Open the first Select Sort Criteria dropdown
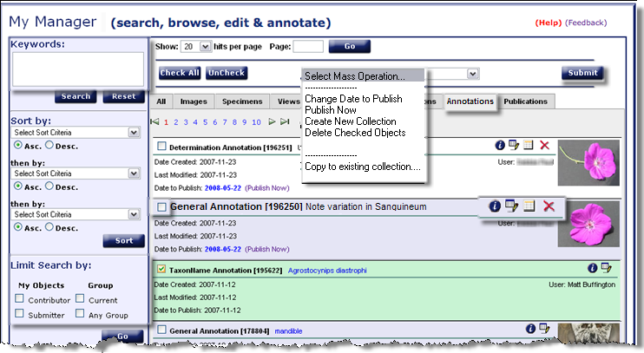Screen dimensions: 644x353 pos(74,133)
